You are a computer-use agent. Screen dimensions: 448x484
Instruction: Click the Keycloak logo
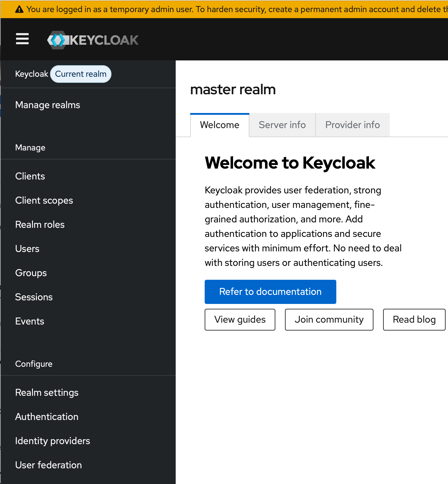coord(93,40)
